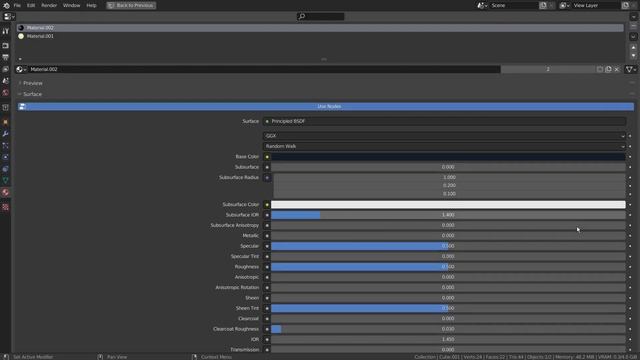The width and height of the screenshot is (640, 360).
Task: Open the Render properties tab
Action: 5,46
